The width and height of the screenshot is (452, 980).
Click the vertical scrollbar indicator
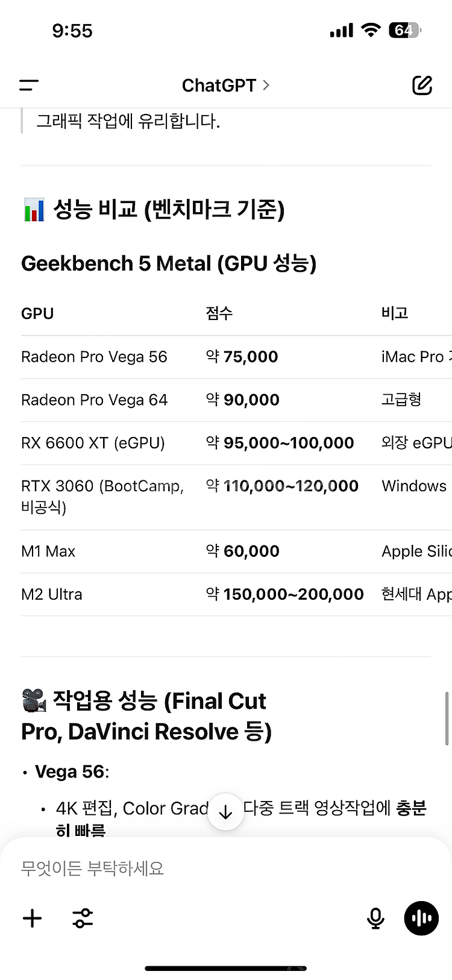447,718
